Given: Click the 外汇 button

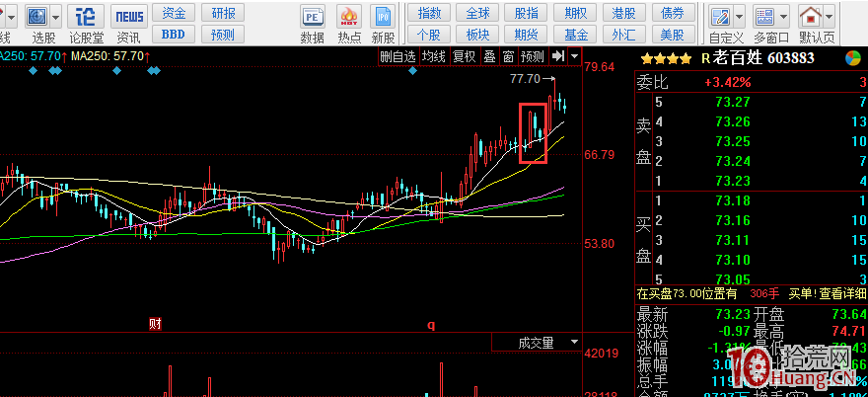Looking at the screenshot, I should [623, 35].
